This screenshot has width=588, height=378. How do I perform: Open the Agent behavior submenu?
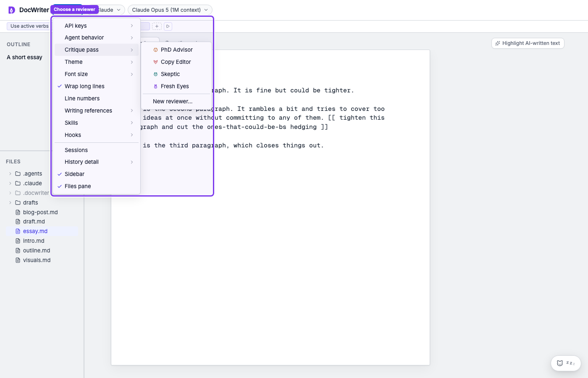coord(97,37)
